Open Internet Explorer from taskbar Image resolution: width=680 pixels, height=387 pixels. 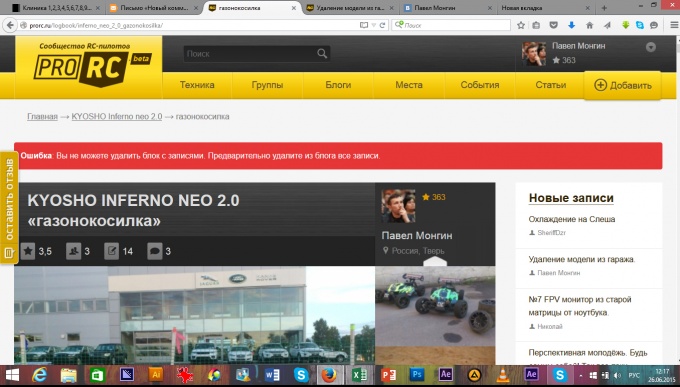[39, 375]
